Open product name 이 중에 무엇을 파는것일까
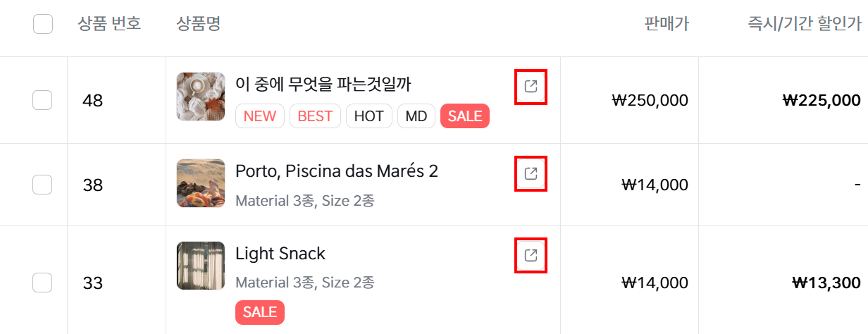 [x=323, y=85]
